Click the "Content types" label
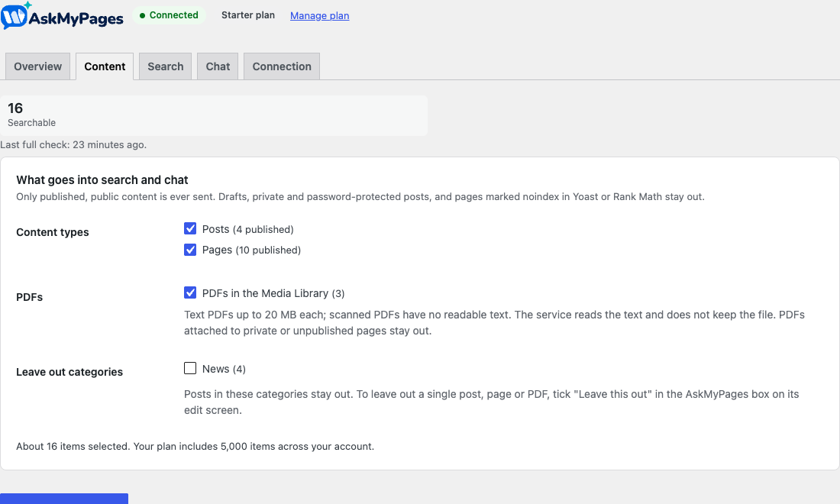This screenshot has width=840, height=504. (x=53, y=232)
